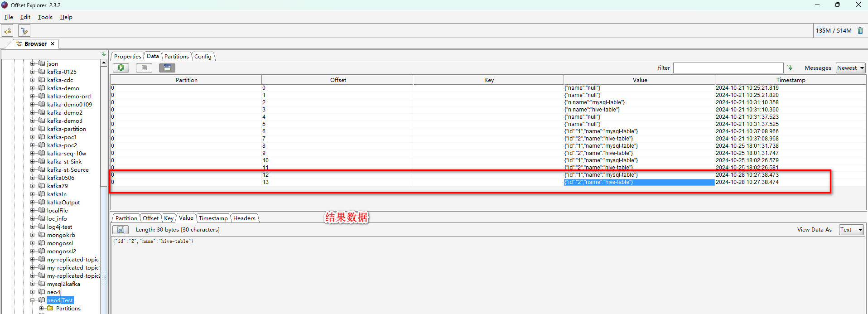This screenshot has width=868, height=314.
Task: Sort by the Offset column header
Action: (x=338, y=80)
